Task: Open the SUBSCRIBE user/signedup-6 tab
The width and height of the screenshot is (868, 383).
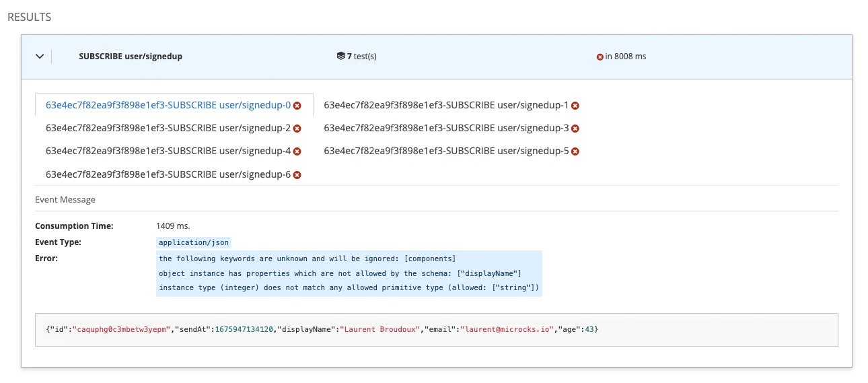Action: tap(168, 175)
